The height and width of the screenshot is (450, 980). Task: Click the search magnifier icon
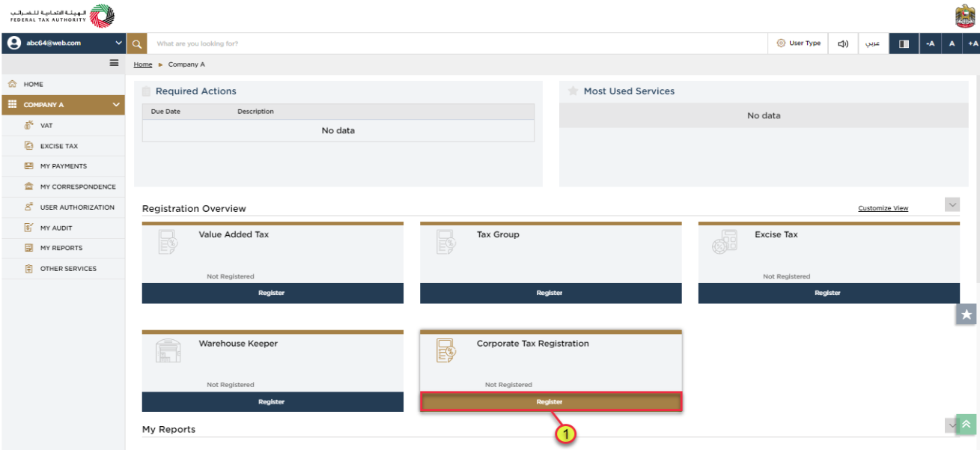(136, 43)
